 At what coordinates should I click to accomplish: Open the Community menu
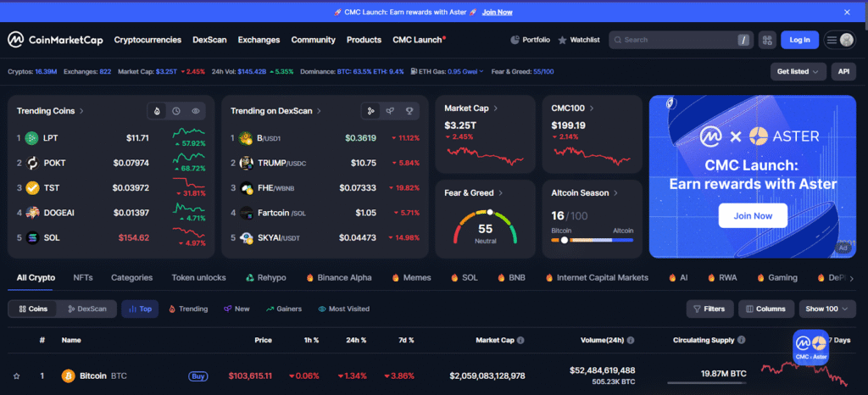[314, 40]
